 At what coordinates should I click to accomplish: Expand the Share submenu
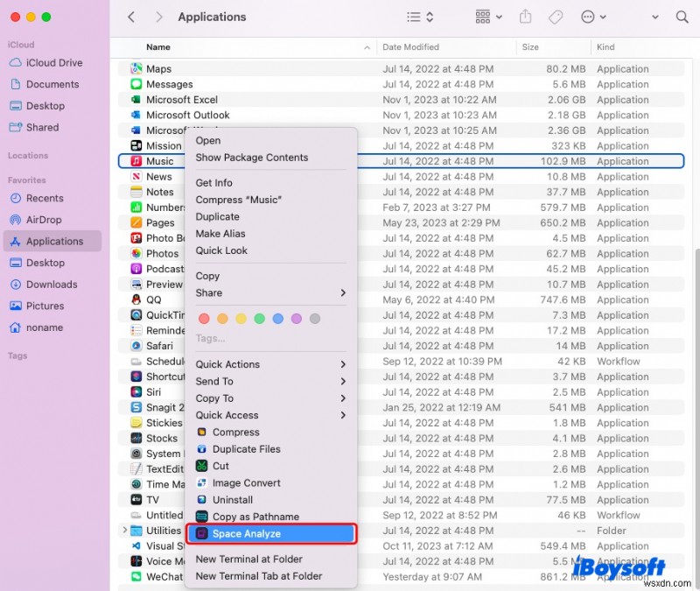click(x=270, y=292)
